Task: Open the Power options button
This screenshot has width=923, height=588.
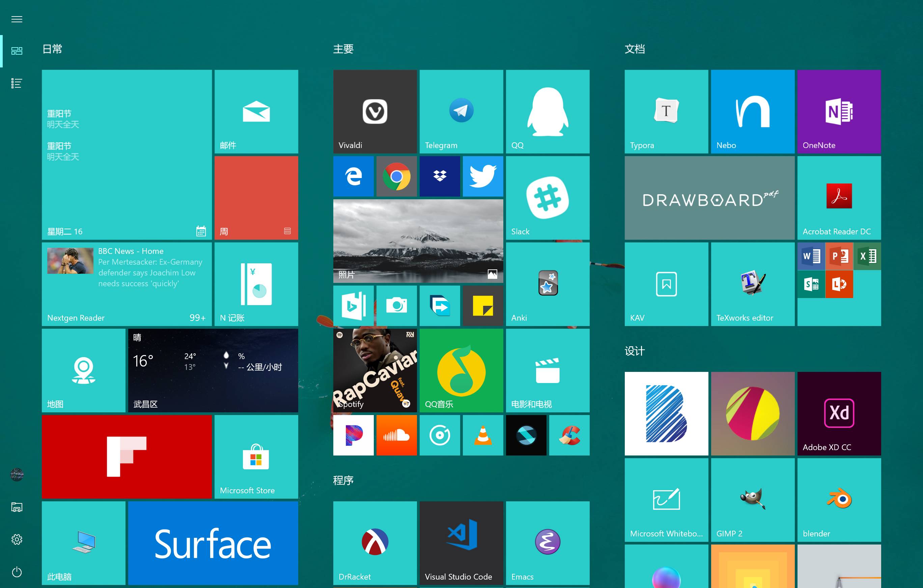Action: pos(17,571)
